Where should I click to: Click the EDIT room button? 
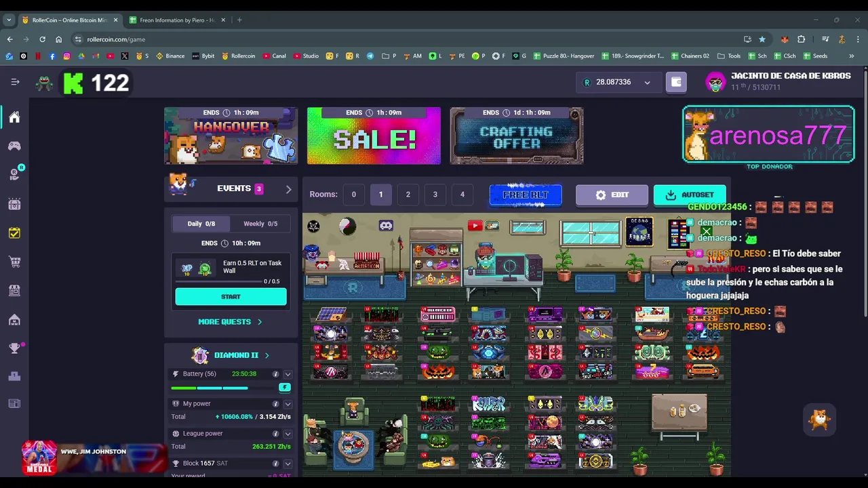pos(612,195)
